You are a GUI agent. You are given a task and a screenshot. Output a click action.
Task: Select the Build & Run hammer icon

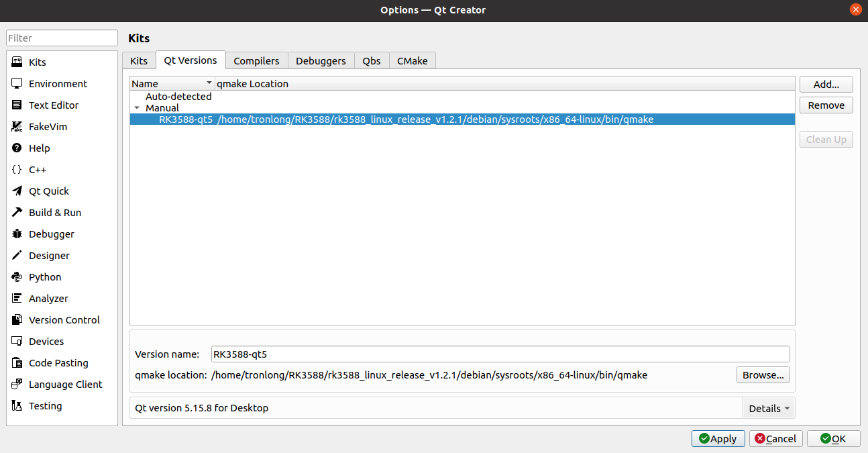[17, 212]
